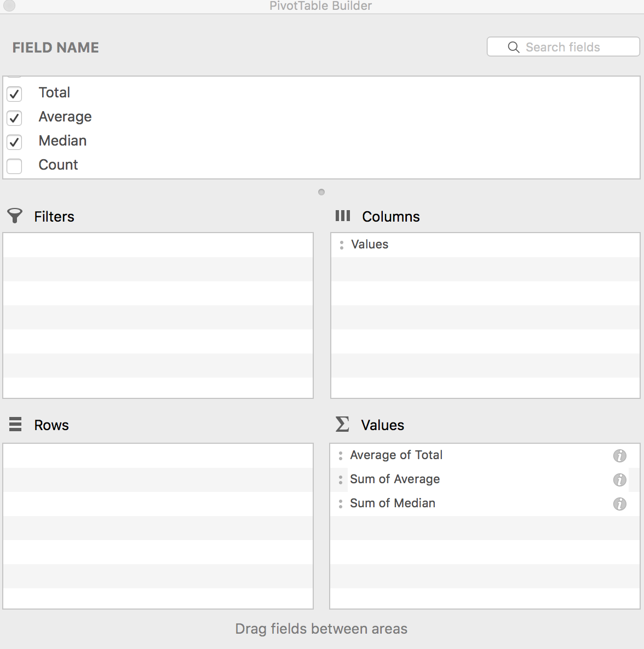644x649 pixels.
Task: Click the Columns area icon
Action: tap(342, 216)
